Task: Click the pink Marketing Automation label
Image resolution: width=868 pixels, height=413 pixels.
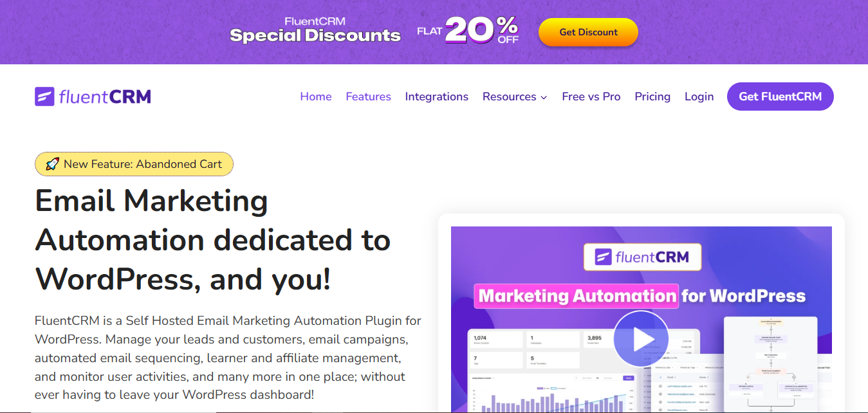Action: pos(577,296)
